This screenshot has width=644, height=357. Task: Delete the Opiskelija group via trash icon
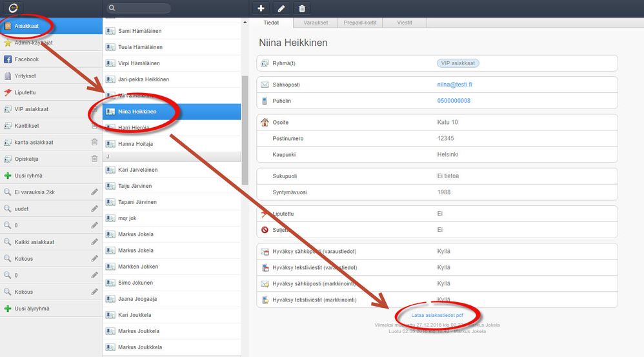pos(94,159)
